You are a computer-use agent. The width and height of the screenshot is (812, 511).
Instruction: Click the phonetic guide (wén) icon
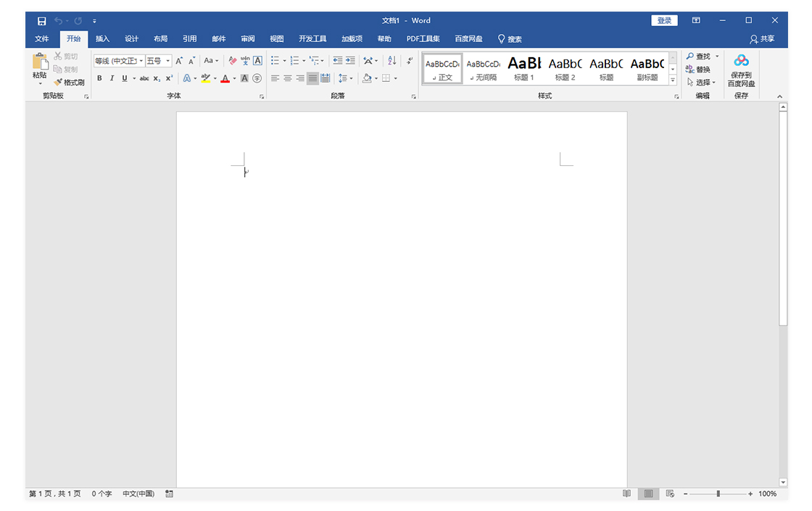[245, 61]
